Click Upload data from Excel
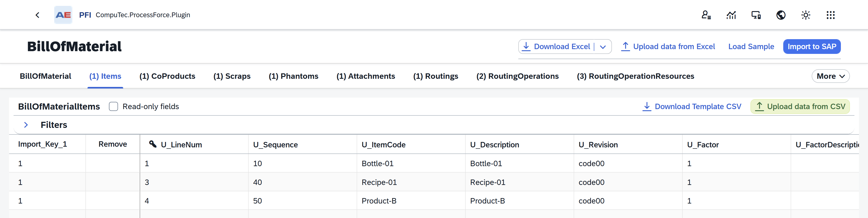Image resolution: width=868 pixels, height=218 pixels. point(668,47)
